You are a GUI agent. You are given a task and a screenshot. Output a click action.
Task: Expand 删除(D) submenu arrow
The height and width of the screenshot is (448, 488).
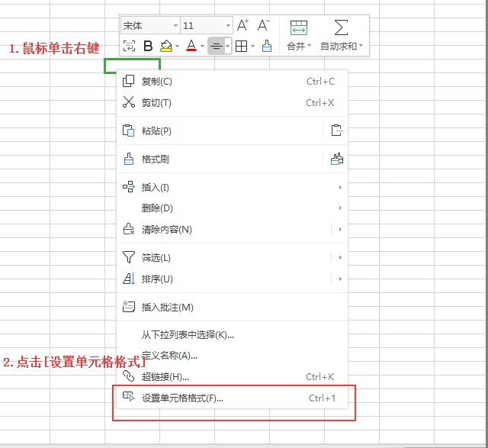340,208
